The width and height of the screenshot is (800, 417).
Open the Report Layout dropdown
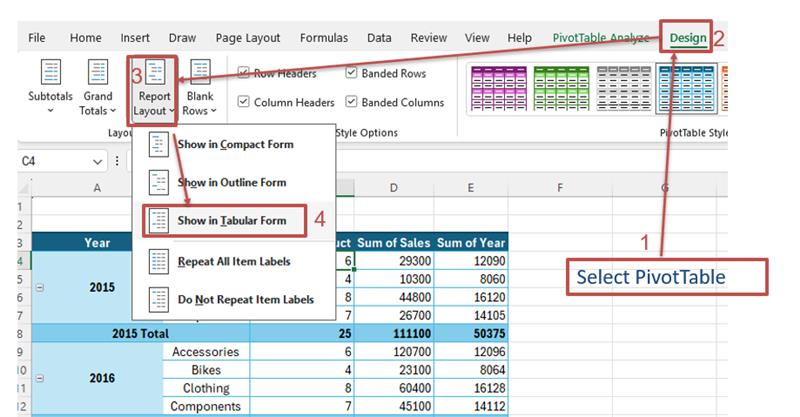point(154,88)
